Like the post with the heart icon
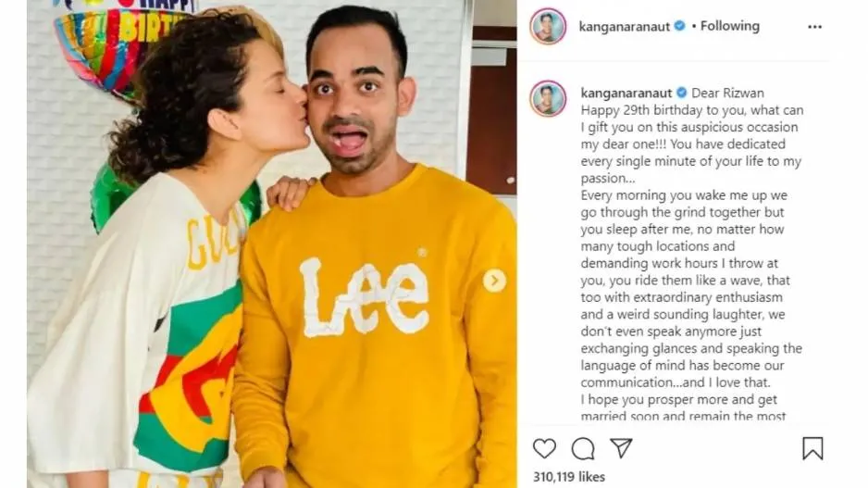 tap(544, 448)
